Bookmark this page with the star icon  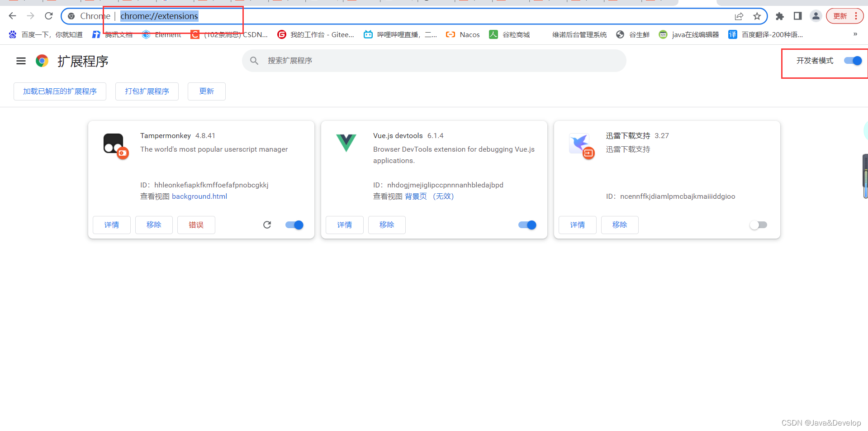coord(757,16)
